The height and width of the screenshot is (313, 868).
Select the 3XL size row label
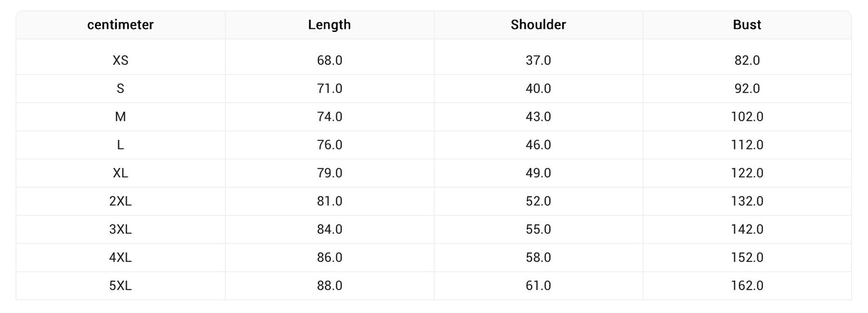tap(120, 229)
